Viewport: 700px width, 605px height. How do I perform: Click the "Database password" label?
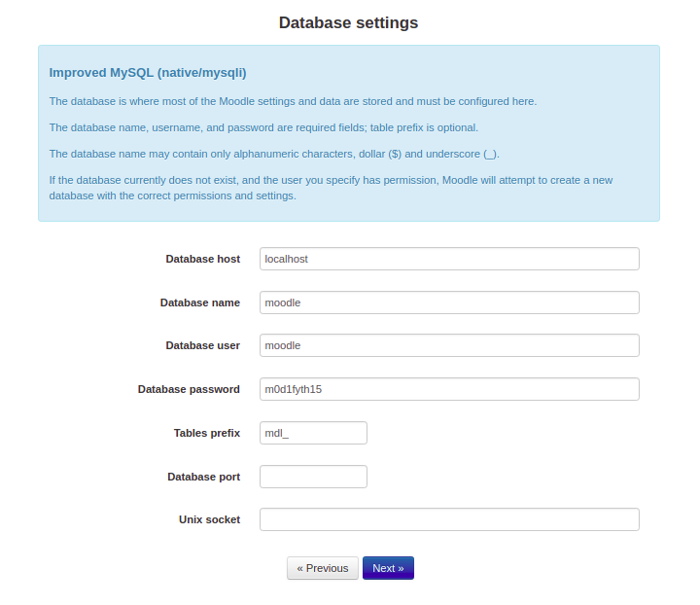[189, 389]
